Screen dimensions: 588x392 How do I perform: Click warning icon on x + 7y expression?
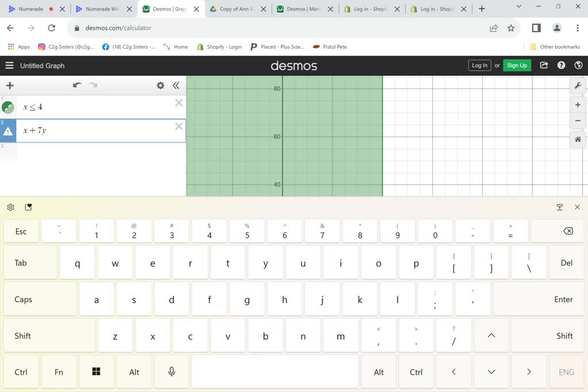click(x=8, y=131)
